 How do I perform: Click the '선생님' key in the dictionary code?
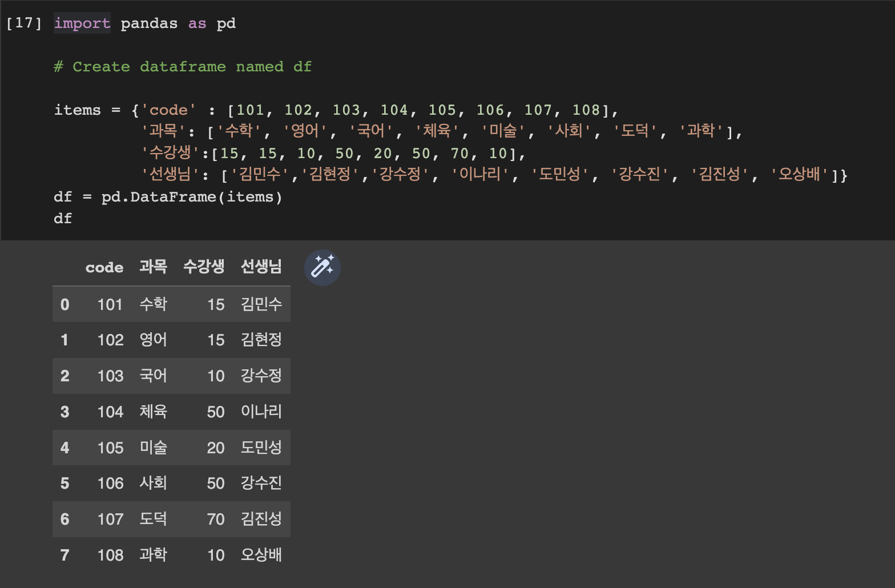[x=170, y=174]
